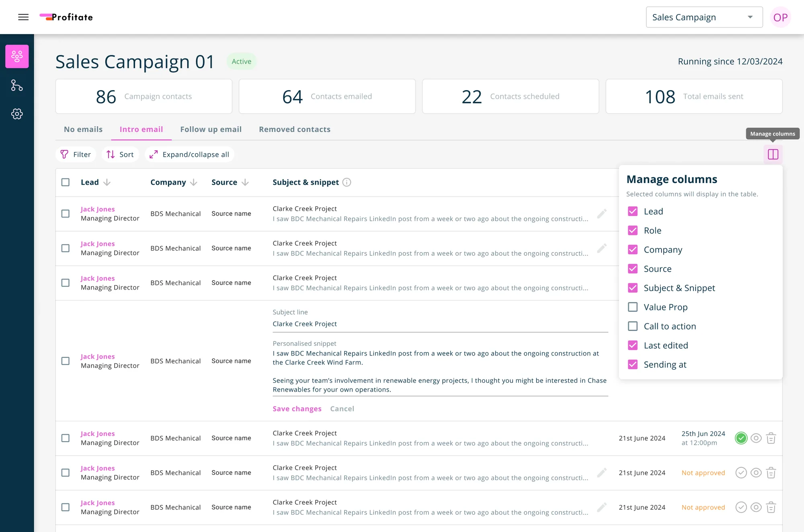Click into the Personalised snippet text area

tap(440, 372)
